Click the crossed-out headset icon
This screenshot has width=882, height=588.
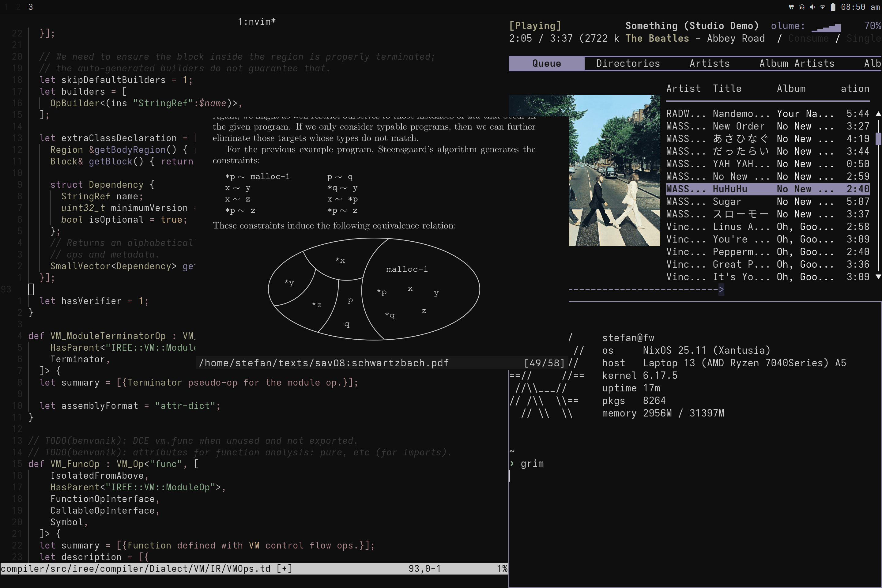coord(801,7)
